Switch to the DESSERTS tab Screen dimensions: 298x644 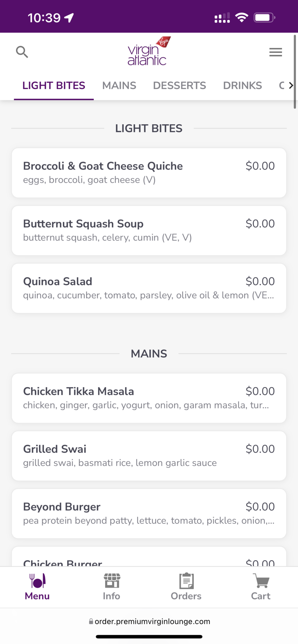click(179, 86)
